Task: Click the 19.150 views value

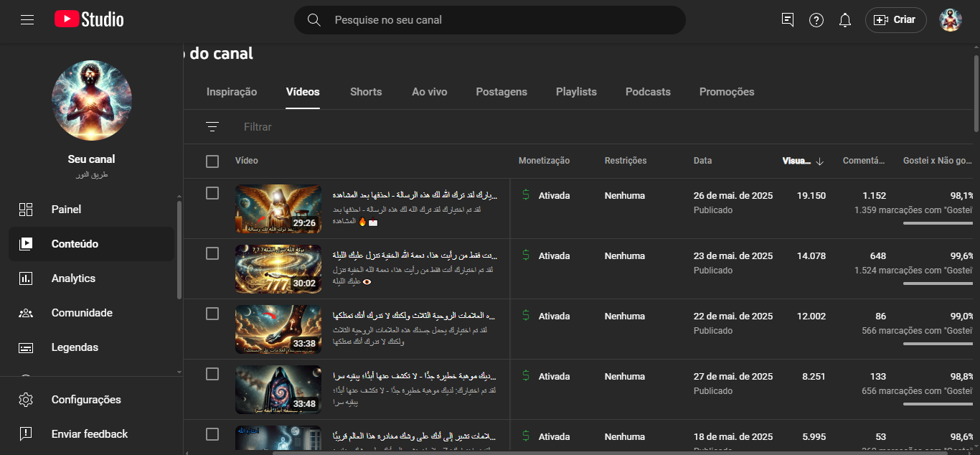Action: click(x=811, y=195)
